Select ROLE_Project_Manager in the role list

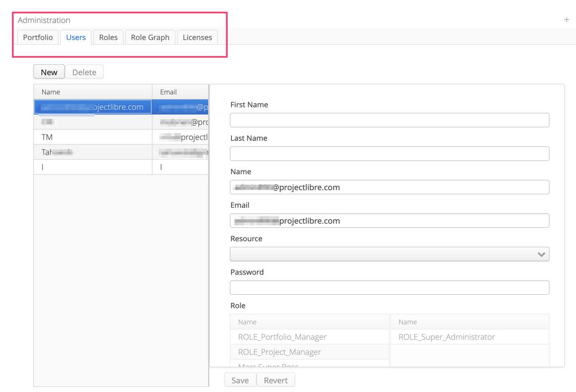point(310,352)
